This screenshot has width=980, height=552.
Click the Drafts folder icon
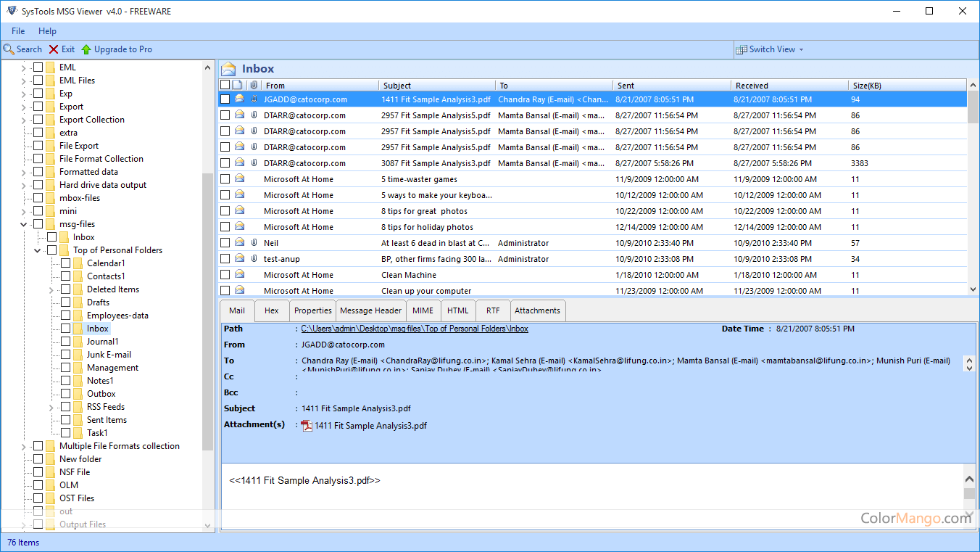pyautogui.click(x=78, y=302)
